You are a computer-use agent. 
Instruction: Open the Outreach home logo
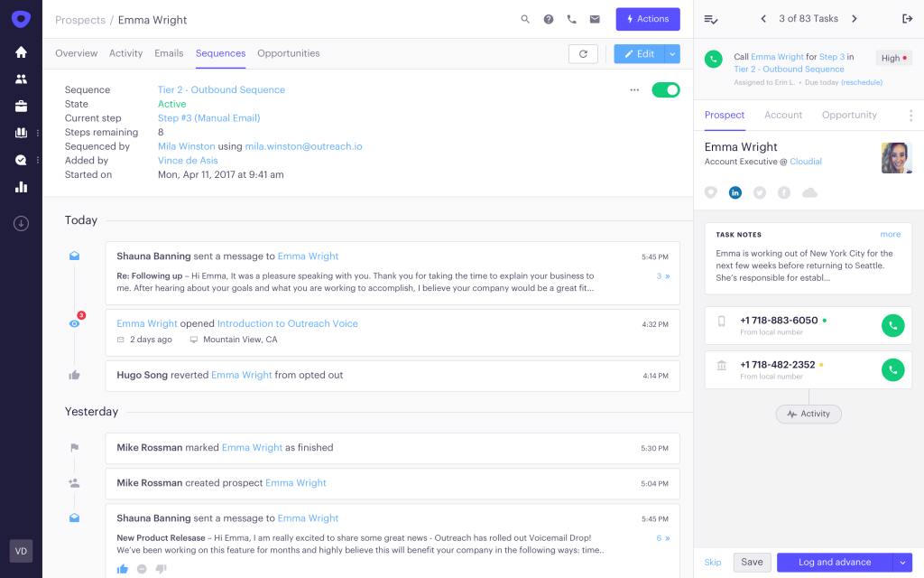click(x=22, y=19)
